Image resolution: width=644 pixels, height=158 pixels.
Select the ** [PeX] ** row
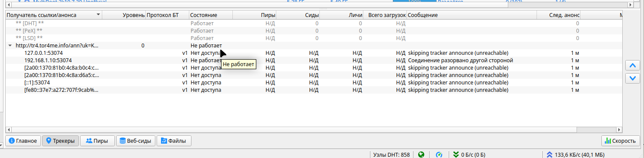click(x=314, y=30)
